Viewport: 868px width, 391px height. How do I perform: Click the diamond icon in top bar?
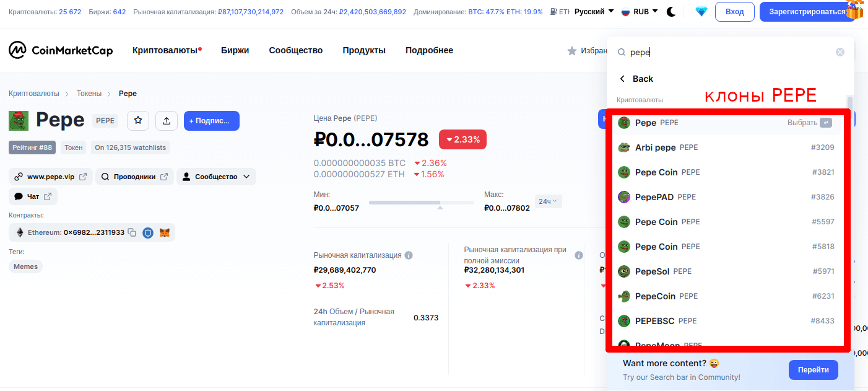tap(701, 12)
